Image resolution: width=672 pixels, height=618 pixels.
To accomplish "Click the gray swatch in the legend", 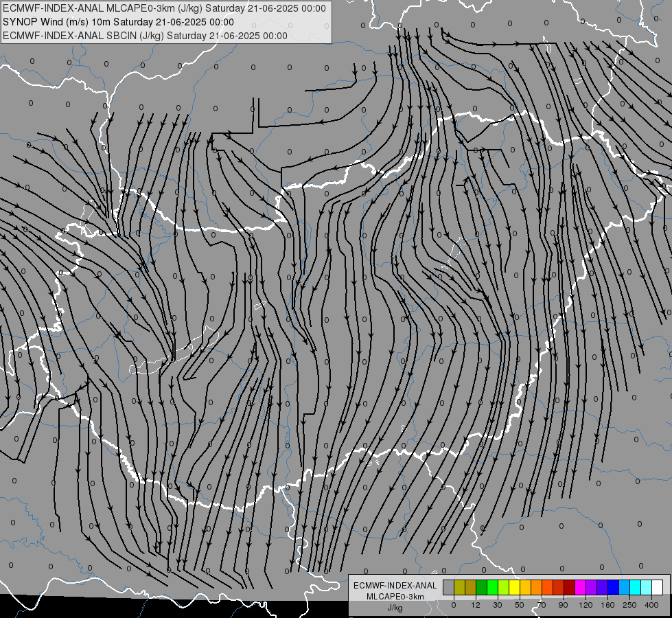I will point(449,587).
